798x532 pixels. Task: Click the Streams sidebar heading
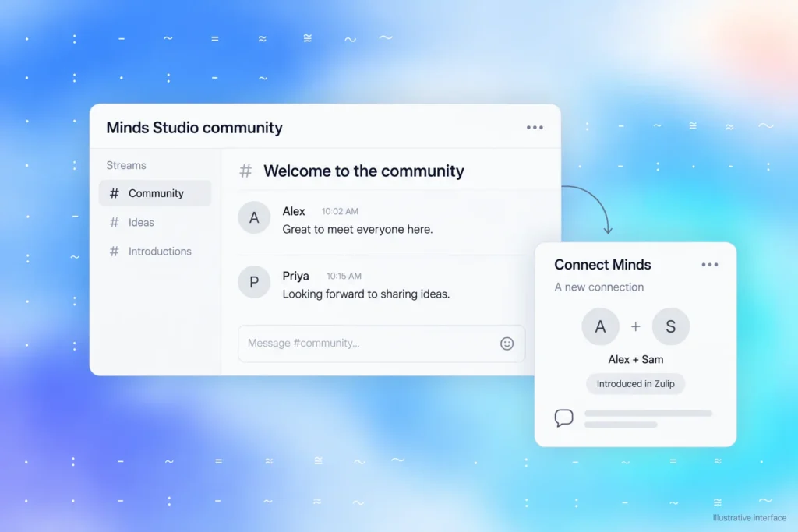[x=126, y=165]
